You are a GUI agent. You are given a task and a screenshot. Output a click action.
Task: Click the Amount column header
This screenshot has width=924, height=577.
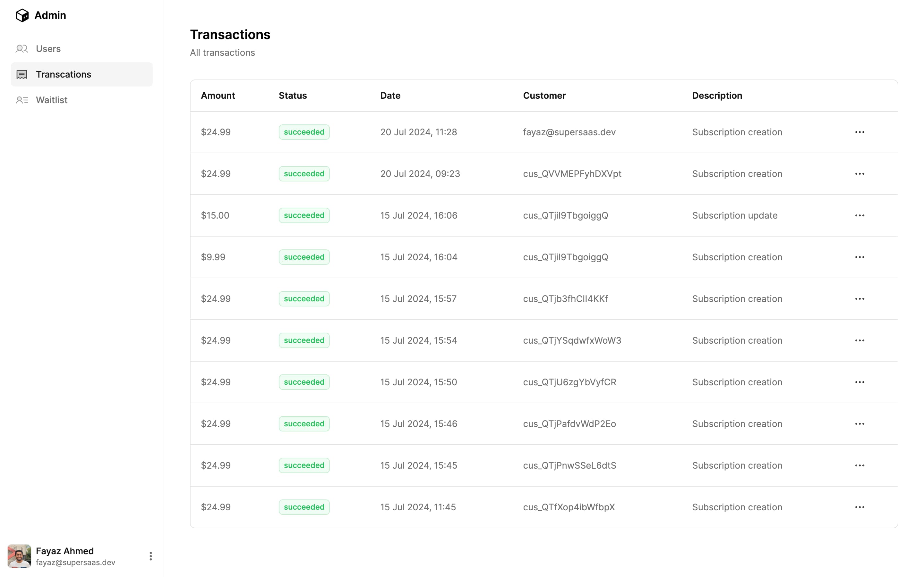tap(218, 96)
